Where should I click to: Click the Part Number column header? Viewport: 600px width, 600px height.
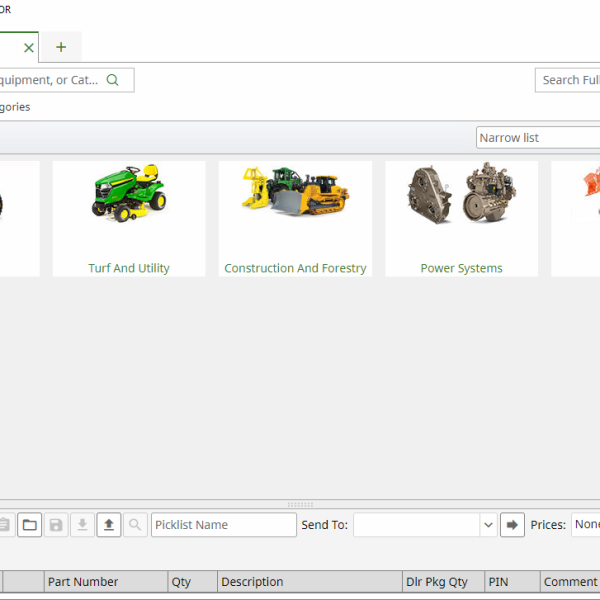tap(106, 582)
